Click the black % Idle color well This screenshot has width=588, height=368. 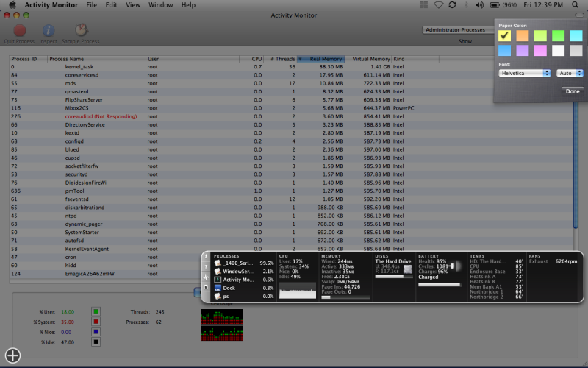coord(96,342)
